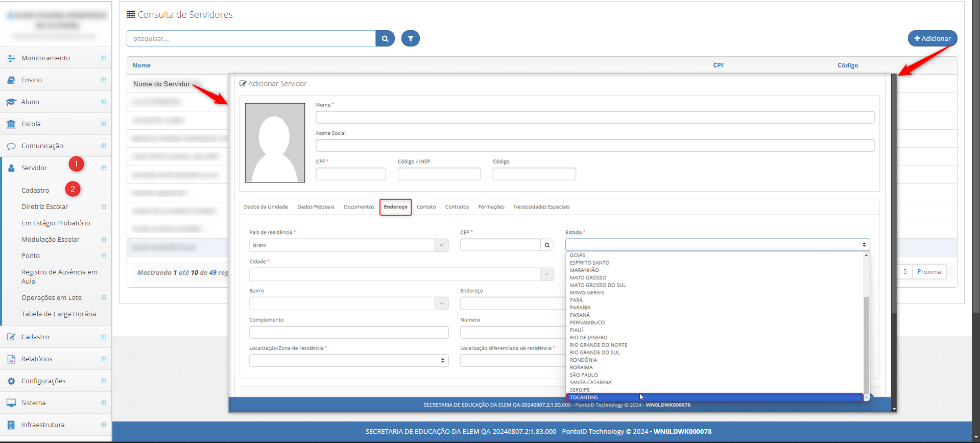Screen dimensions: 980x443
Task: Click the Ensino book icon
Action: click(11, 80)
